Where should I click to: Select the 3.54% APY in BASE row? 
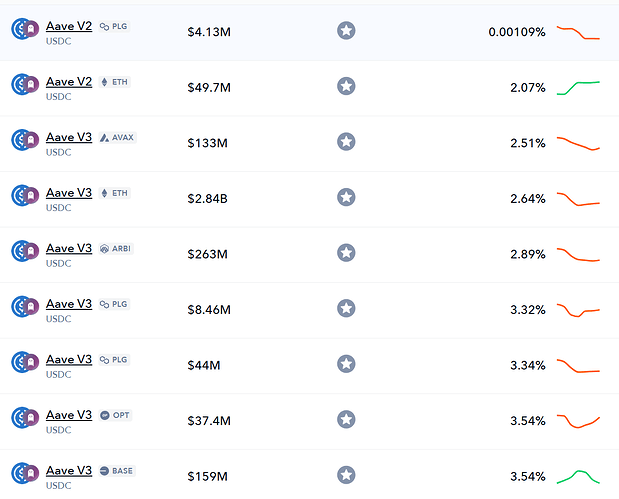528,476
